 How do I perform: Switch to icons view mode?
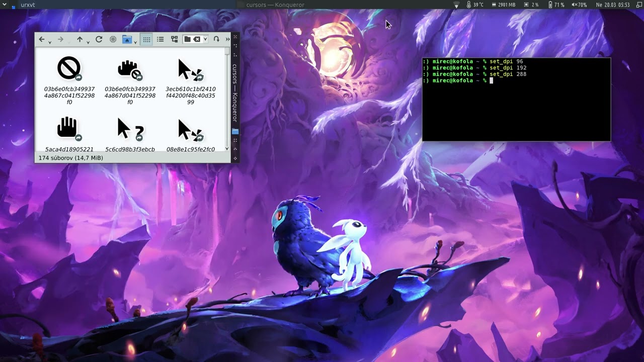tap(146, 39)
